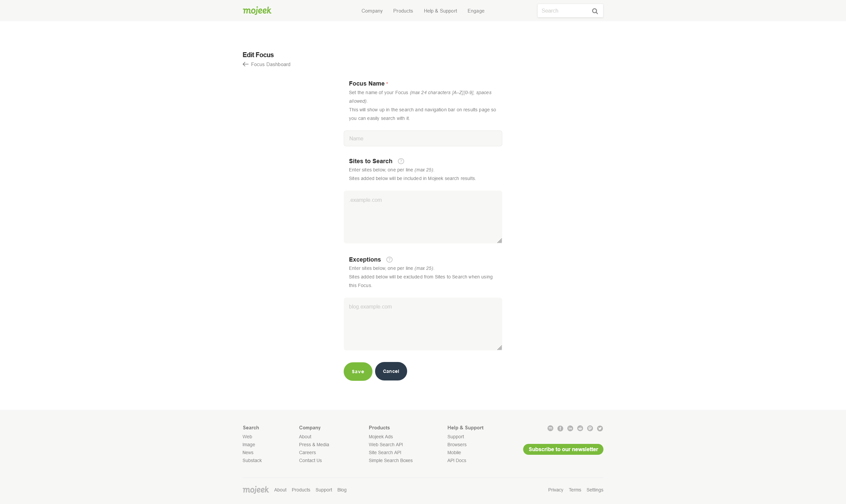Screen dimensions: 846x504
Task: Click the Engage navigation tab
Action: tap(476, 10)
